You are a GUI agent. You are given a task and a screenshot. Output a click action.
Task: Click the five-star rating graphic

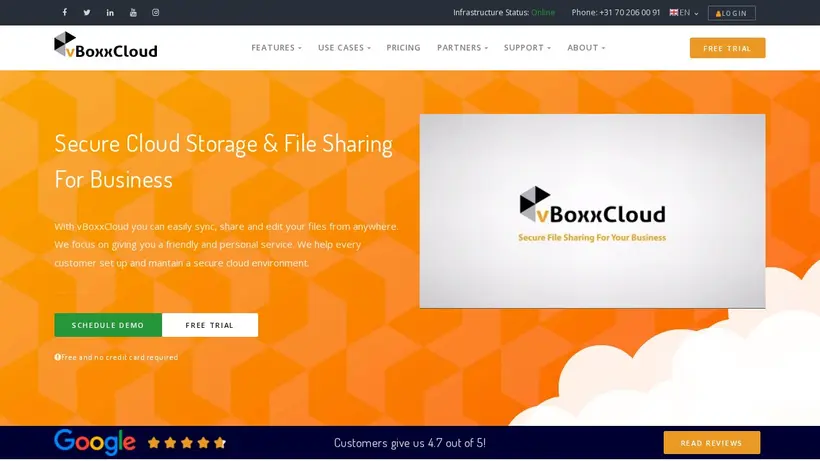pyautogui.click(x=187, y=443)
